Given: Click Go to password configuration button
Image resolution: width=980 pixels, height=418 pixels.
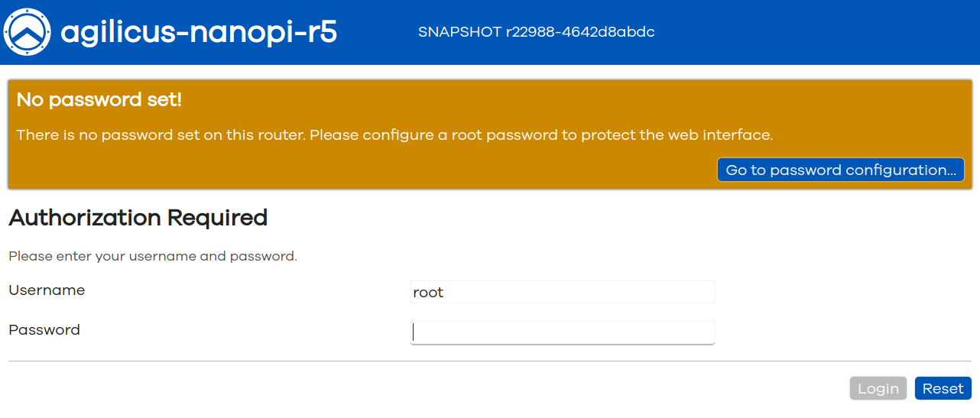Looking at the screenshot, I should coord(840,170).
